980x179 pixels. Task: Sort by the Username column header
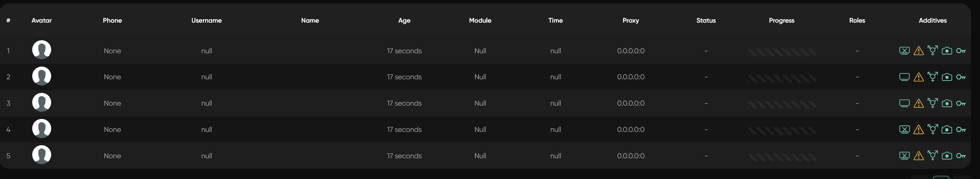tap(206, 20)
